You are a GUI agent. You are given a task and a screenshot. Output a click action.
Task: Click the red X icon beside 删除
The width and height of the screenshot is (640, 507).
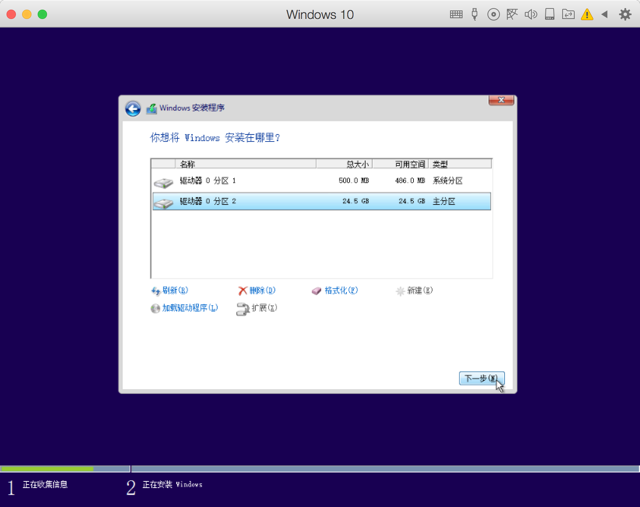(x=242, y=291)
